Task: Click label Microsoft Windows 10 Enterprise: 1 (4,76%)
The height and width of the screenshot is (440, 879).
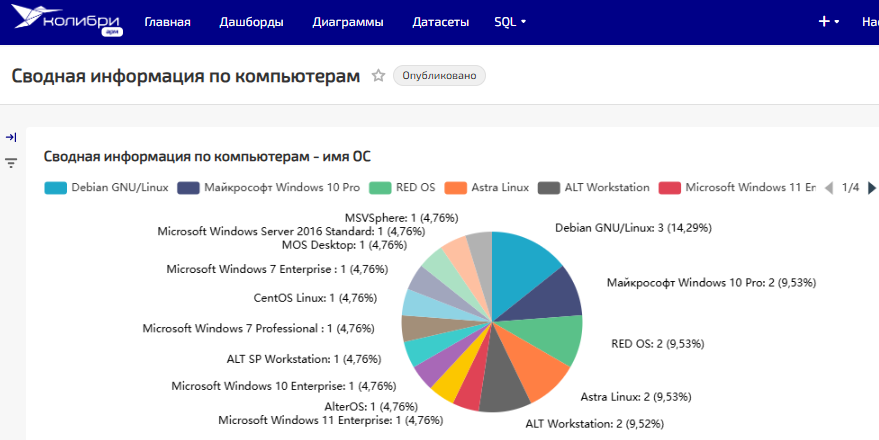Action: click(x=284, y=386)
